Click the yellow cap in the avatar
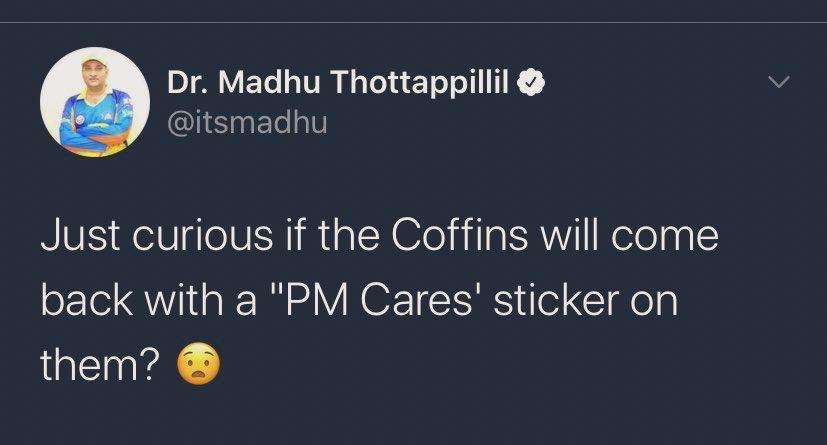 coord(95,62)
